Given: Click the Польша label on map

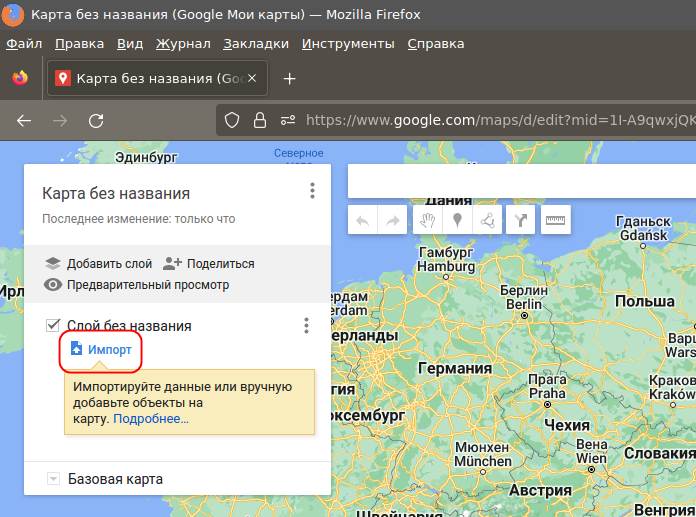Looking at the screenshot, I should tap(645, 301).
